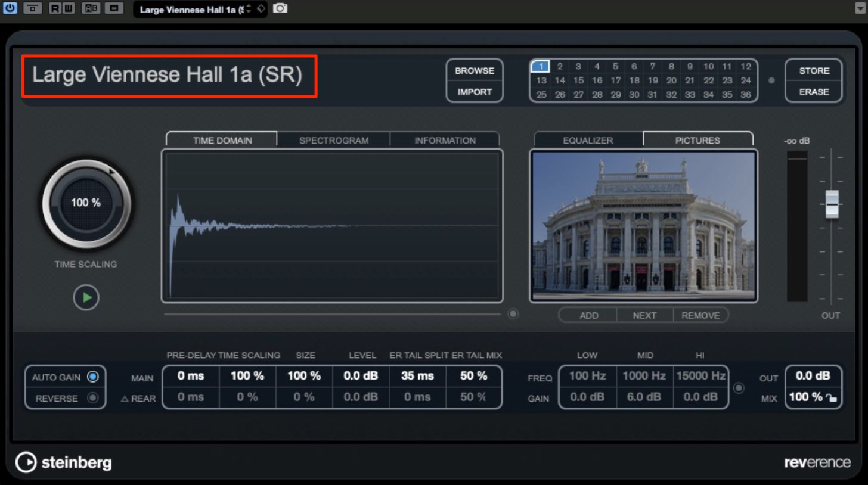Viewport: 868px width, 485px height.
Task: Select program slot 13
Action: [541, 80]
